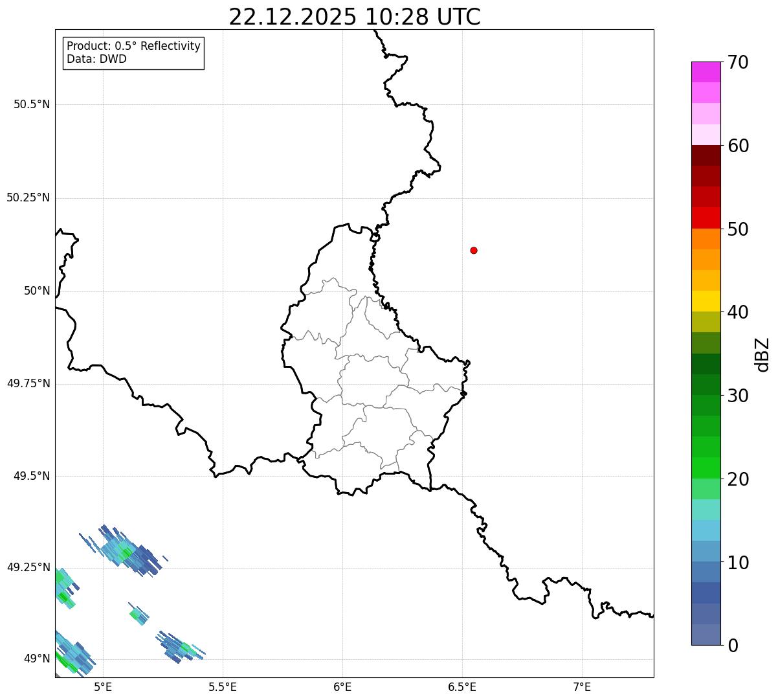Click the 49.5°N latitude label
The image size is (778, 700).
(32, 476)
